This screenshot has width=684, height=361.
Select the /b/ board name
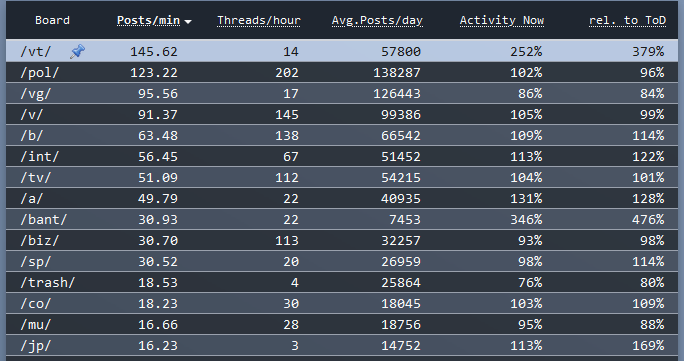coord(32,136)
